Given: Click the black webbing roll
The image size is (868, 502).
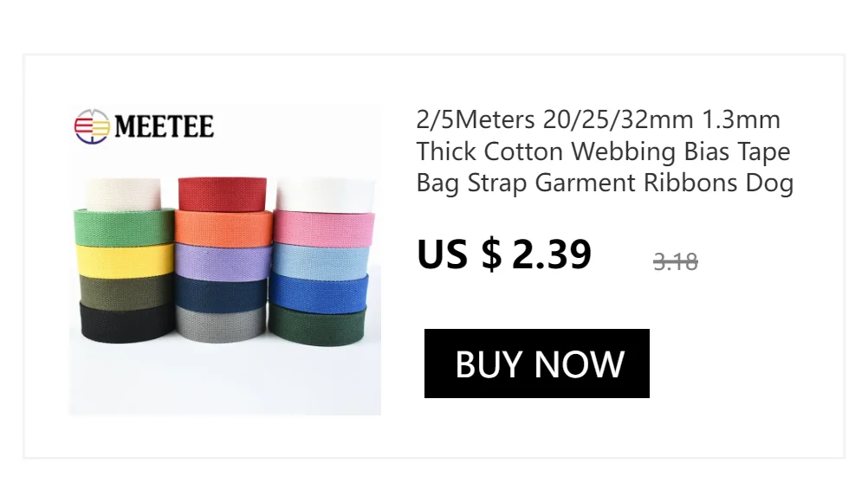Looking at the screenshot, I should click(x=126, y=322).
